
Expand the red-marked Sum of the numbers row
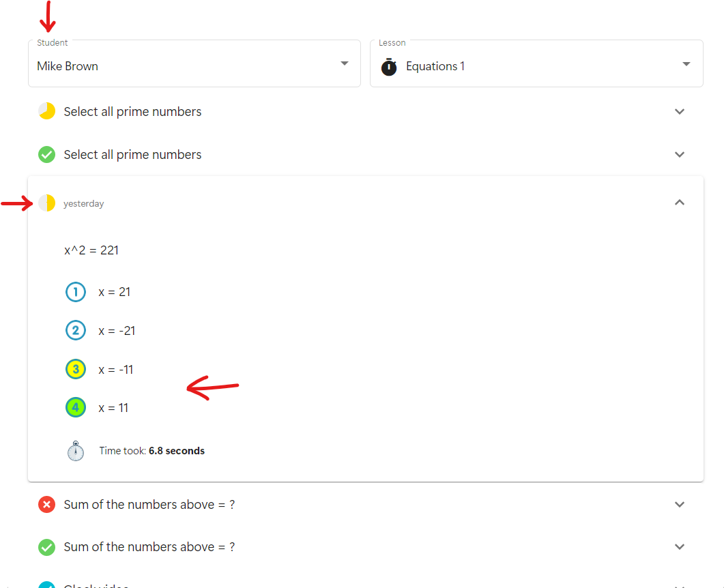tap(679, 505)
